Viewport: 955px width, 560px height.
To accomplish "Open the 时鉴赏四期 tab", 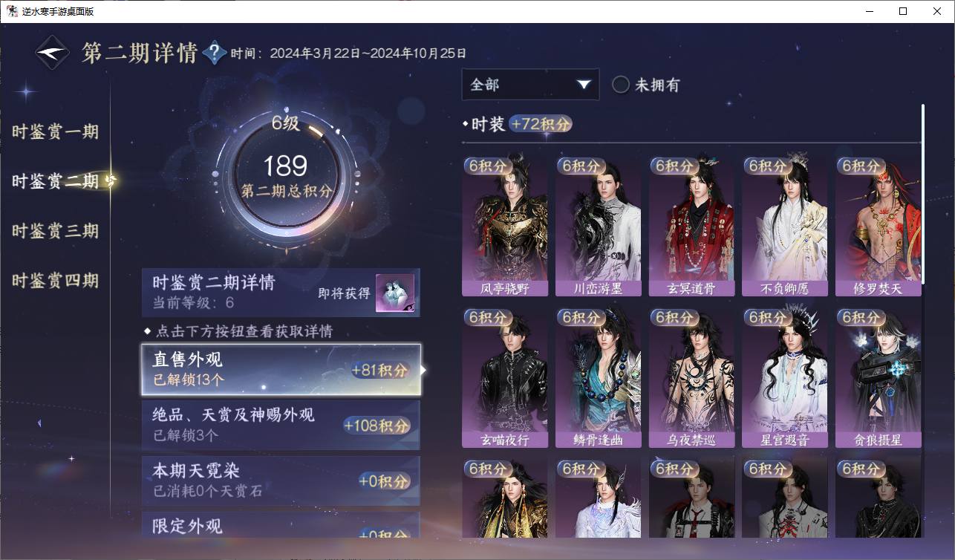I will pyautogui.click(x=55, y=281).
